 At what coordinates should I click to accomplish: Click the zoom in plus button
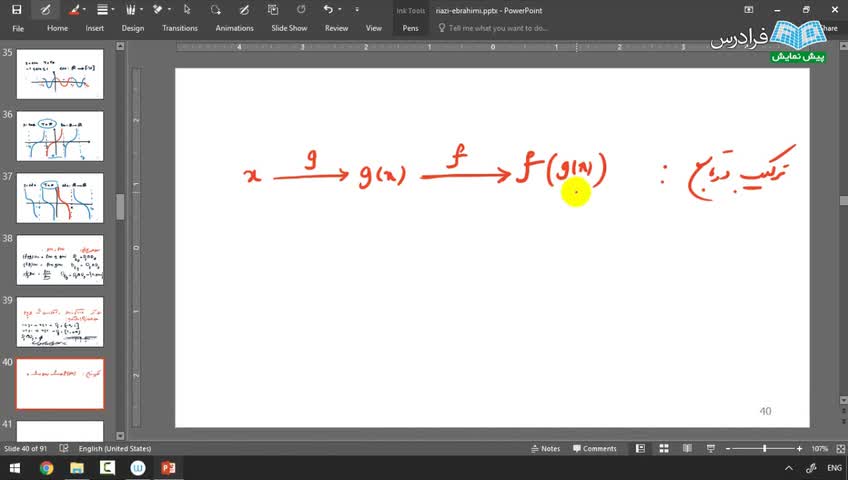click(799, 449)
